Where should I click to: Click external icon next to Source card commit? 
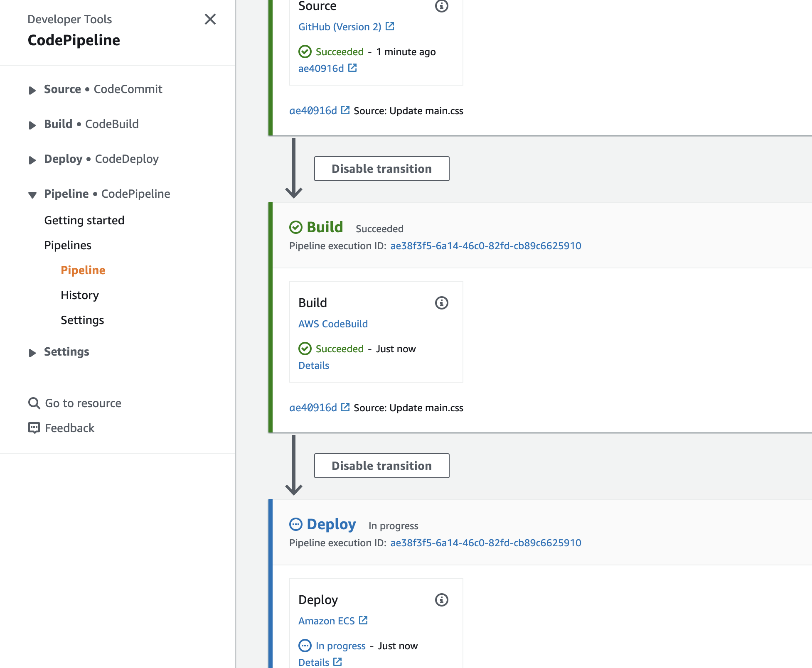352,68
